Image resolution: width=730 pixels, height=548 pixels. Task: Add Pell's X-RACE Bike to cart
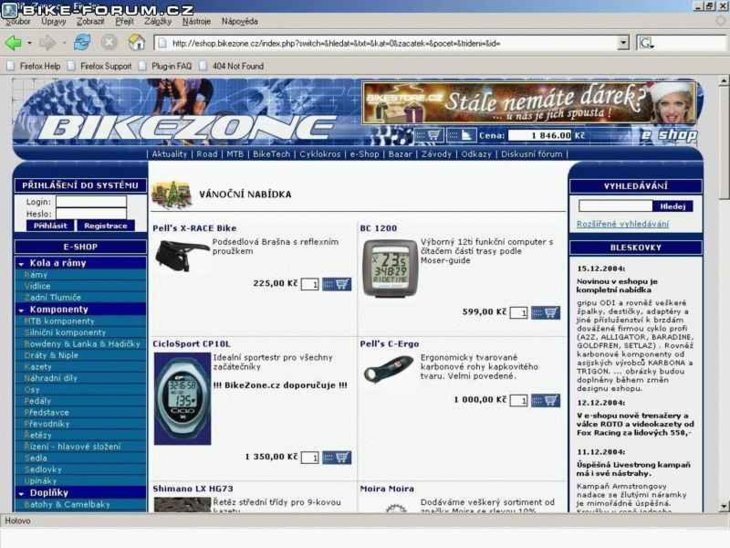(337, 284)
